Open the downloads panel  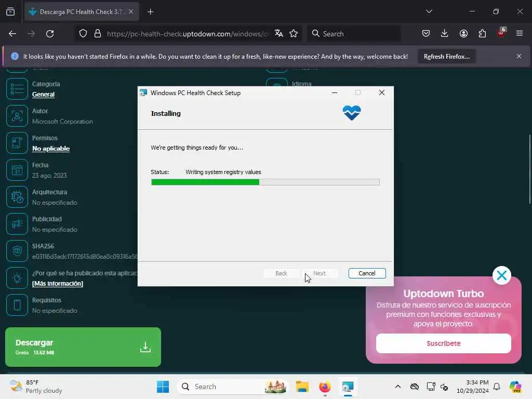click(445, 33)
